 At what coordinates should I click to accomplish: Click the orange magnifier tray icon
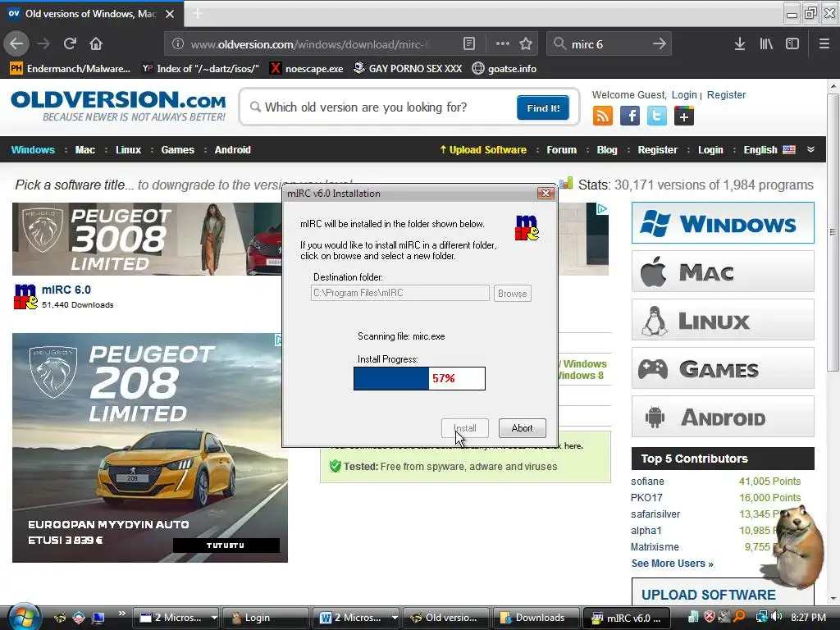[x=739, y=617]
